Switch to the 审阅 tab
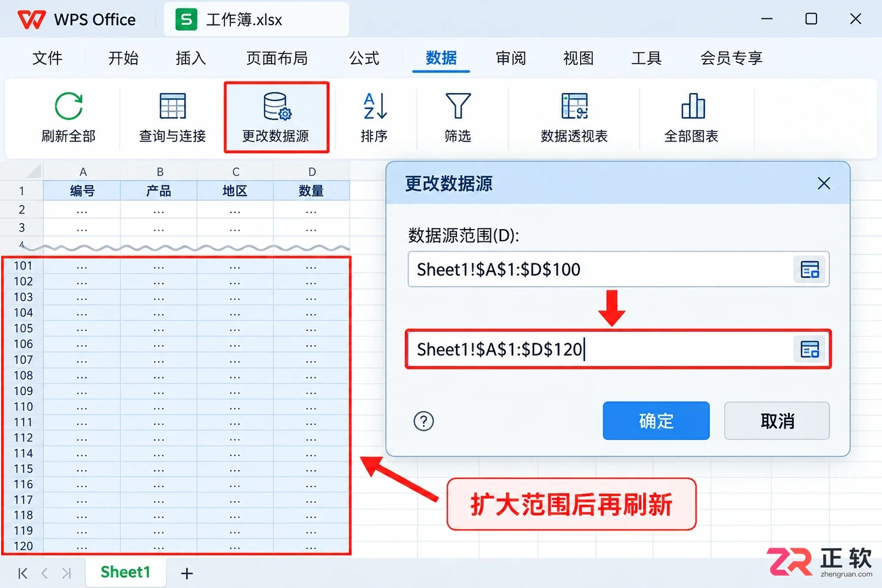This screenshot has height=588, width=882. (511, 58)
